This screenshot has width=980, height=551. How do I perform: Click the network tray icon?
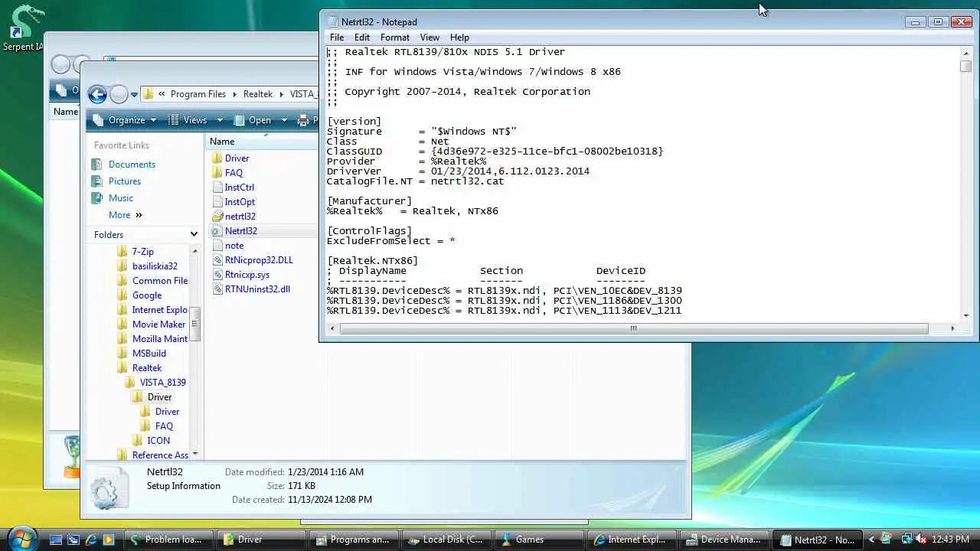coord(906,540)
